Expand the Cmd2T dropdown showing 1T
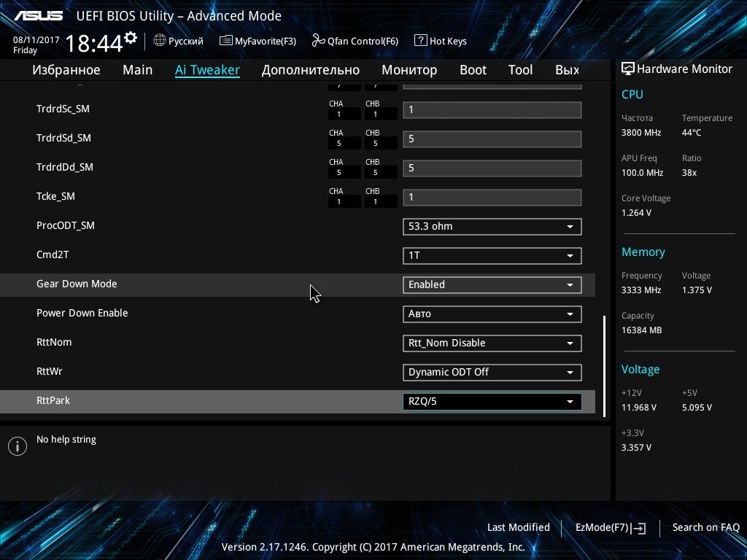The height and width of the screenshot is (560, 747). (492, 256)
